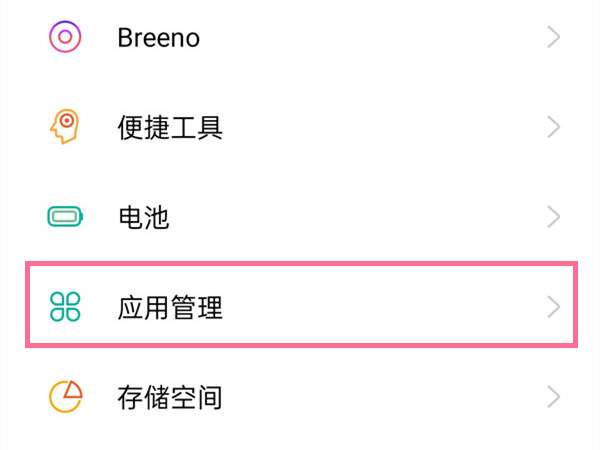600x450 pixels.
Task: Open the Breeno assistant settings entry
Action: tap(300, 38)
